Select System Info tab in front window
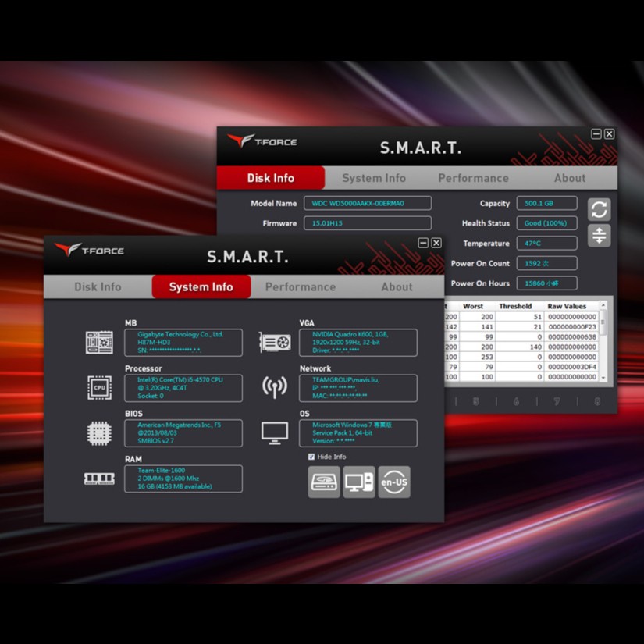 201,286
